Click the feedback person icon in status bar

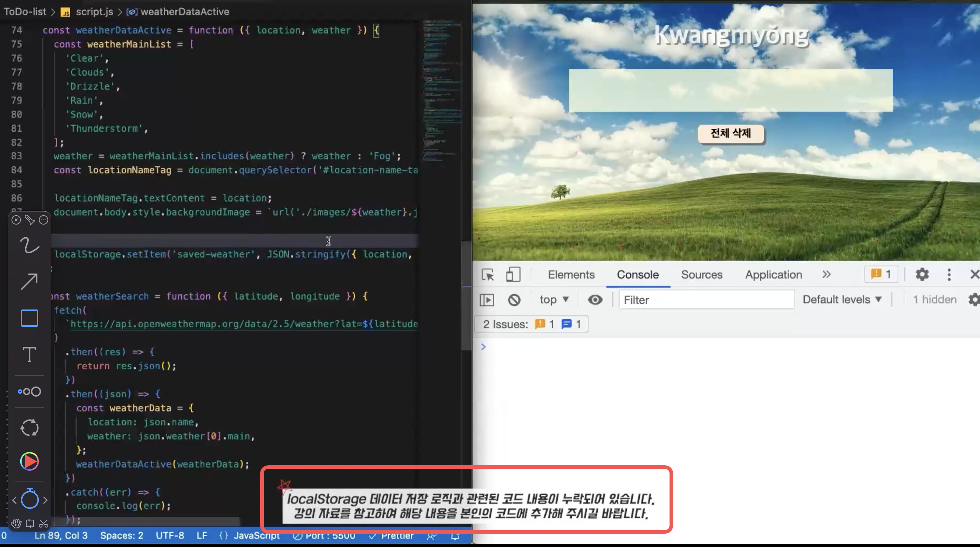click(431, 536)
